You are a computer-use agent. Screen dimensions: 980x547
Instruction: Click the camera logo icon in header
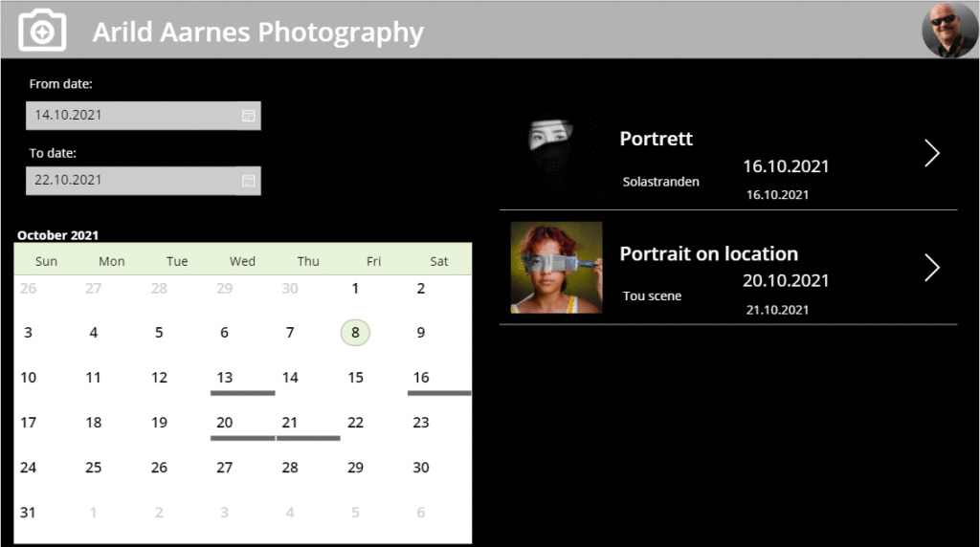tap(42, 30)
